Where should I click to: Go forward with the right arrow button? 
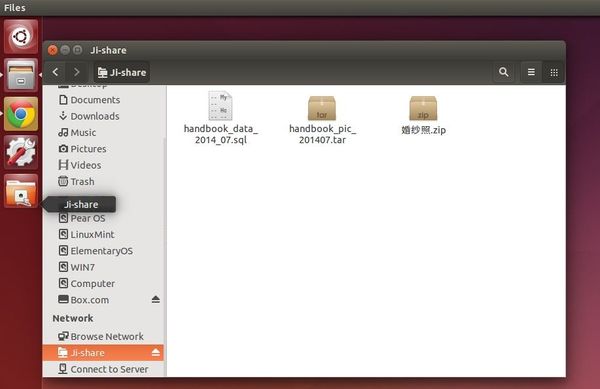tap(77, 72)
